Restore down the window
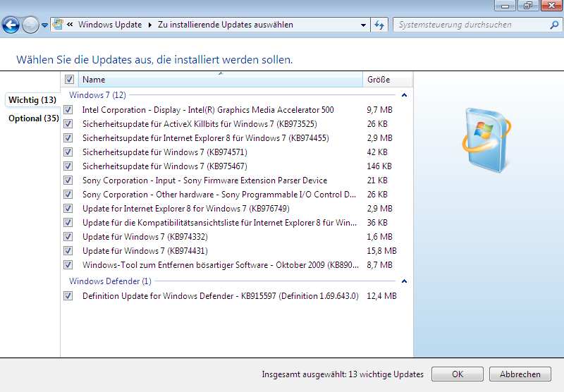The image size is (564, 392). pos(527,6)
